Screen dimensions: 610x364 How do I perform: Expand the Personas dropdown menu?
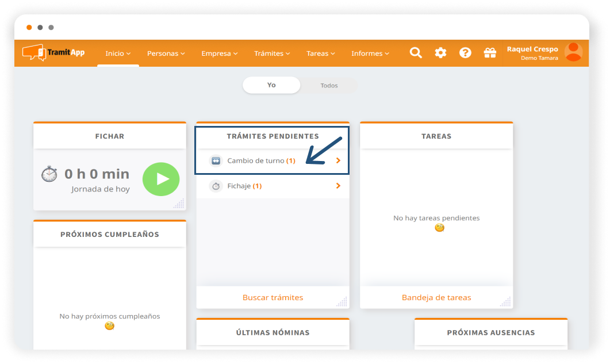coord(166,53)
